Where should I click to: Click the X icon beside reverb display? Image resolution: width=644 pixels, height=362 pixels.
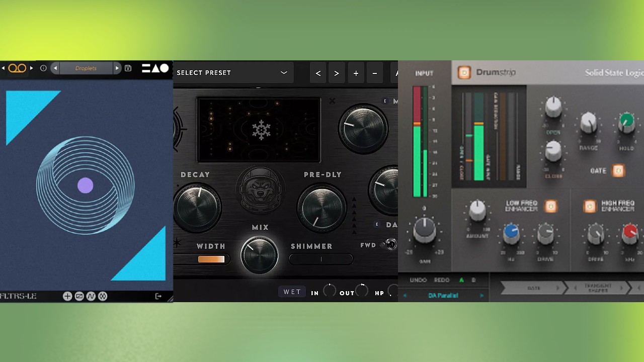point(332,101)
